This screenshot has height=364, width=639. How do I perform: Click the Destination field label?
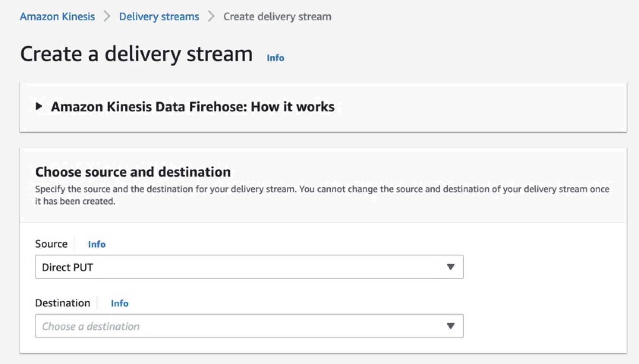63,303
